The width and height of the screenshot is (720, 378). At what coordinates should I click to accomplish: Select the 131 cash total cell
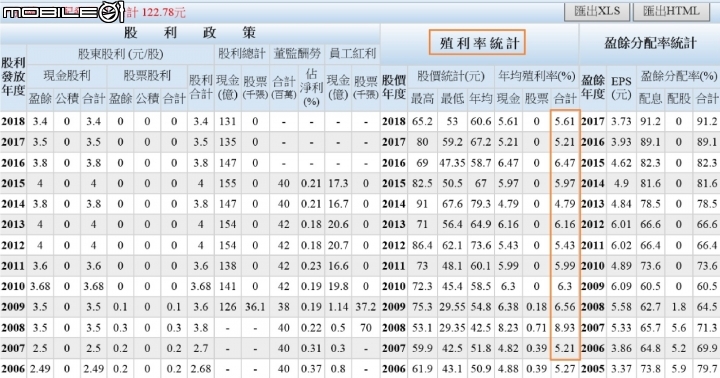click(x=227, y=121)
